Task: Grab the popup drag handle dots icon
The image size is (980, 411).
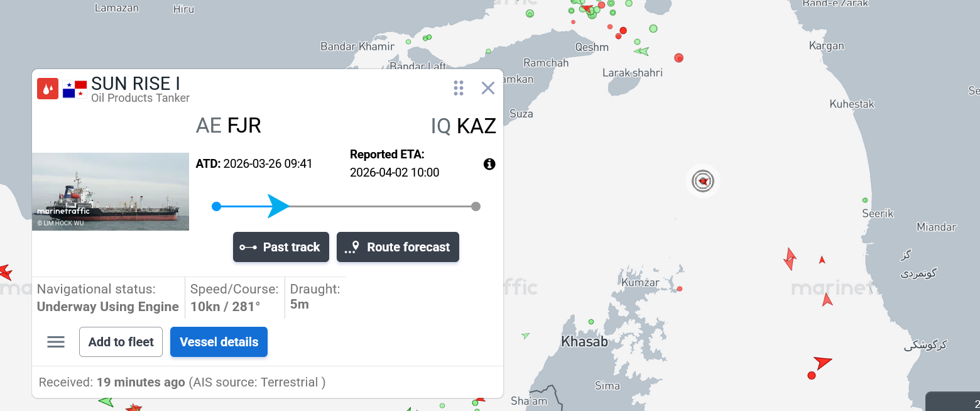Action: click(x=459, y=88)
